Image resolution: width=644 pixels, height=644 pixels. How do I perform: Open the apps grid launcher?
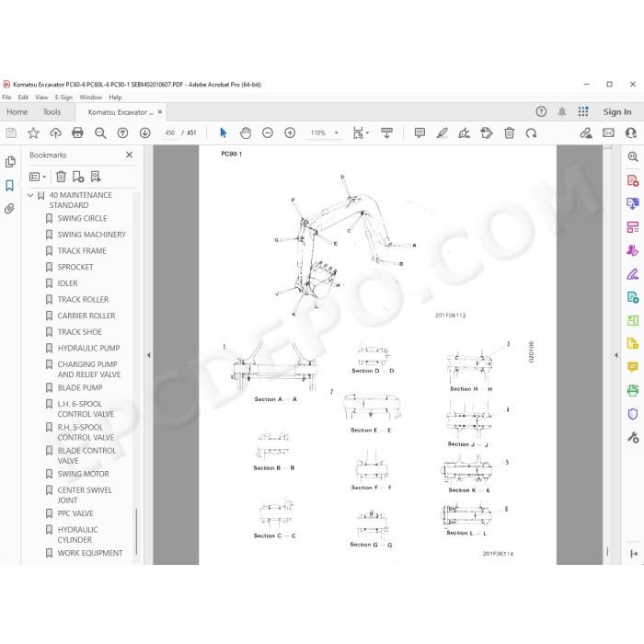pos(583,111)
